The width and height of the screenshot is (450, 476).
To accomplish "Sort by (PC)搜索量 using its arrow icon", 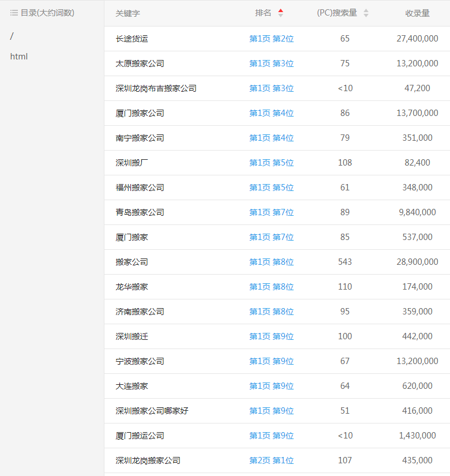I will pos(366,13).
